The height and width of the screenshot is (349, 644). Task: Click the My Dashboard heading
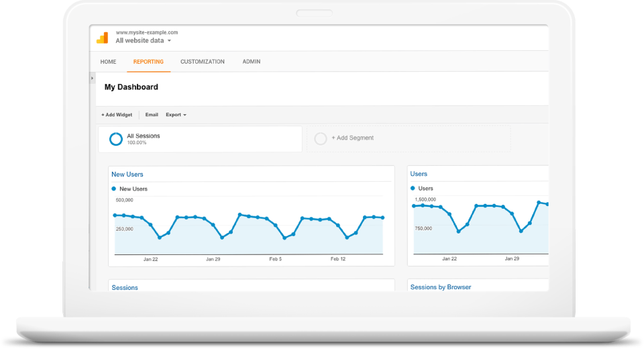pyautogui.click(x=131, y=87)
